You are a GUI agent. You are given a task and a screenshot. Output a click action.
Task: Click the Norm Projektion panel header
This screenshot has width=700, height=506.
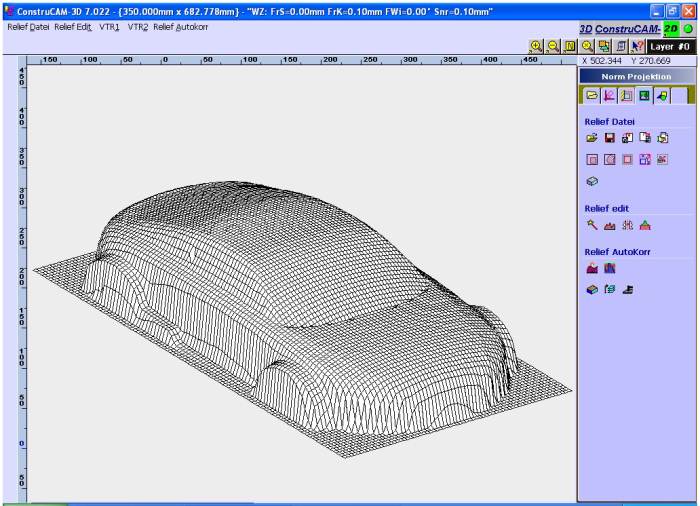pos(637,77)
